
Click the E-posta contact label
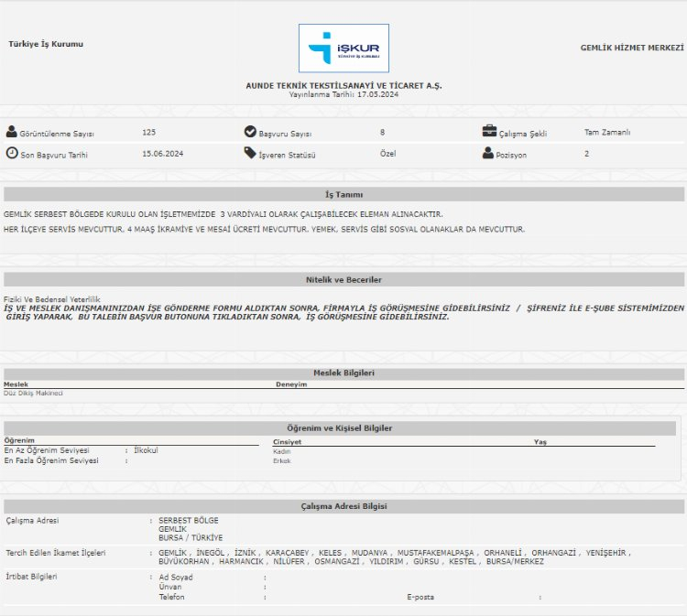click(x=420, y=597)
